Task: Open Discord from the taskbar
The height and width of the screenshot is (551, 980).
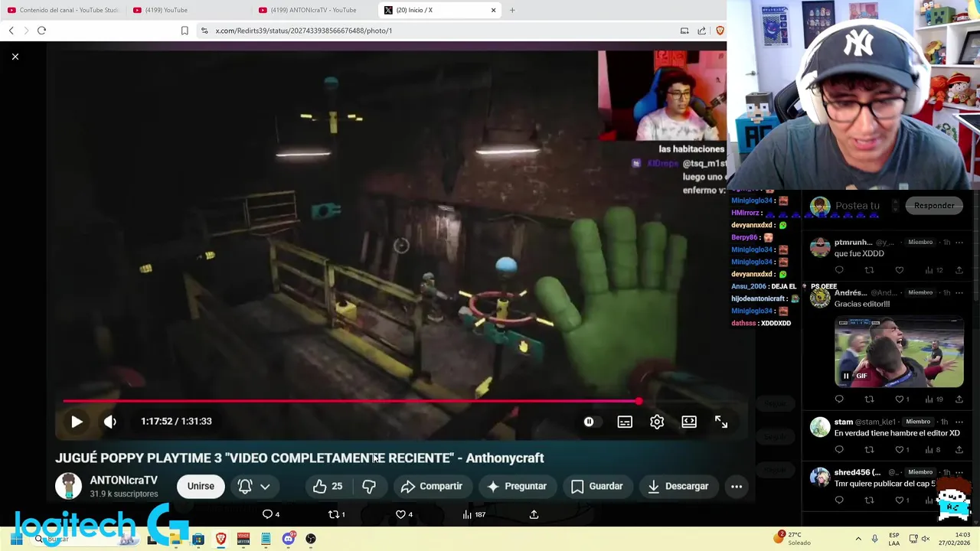Action: [x=288, y=539]
